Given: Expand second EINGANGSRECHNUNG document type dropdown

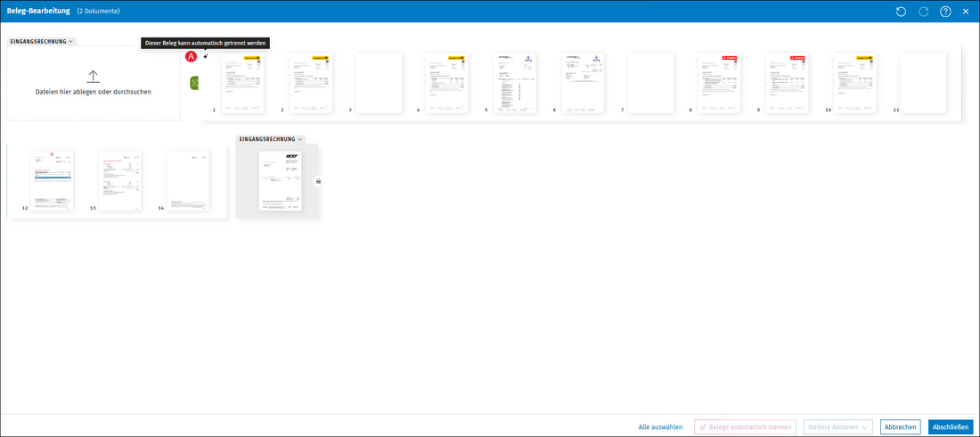Looking at the screenshot, I should [271, 139].
